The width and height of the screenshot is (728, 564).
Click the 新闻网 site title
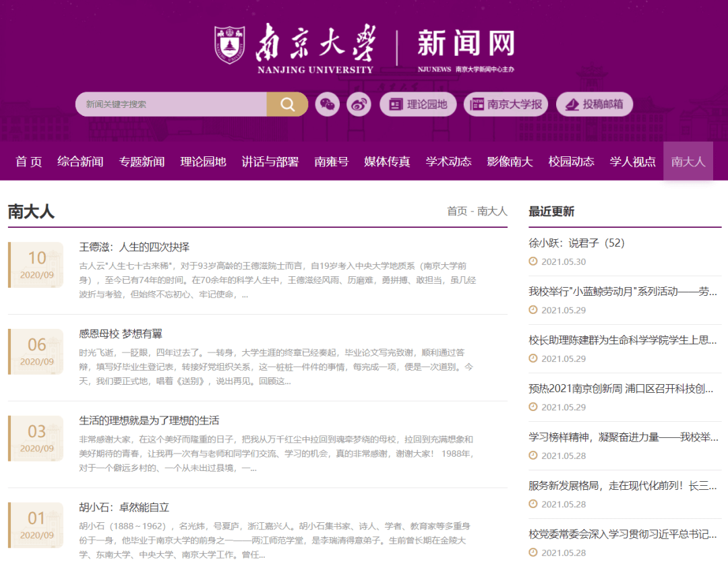[466, 42]
